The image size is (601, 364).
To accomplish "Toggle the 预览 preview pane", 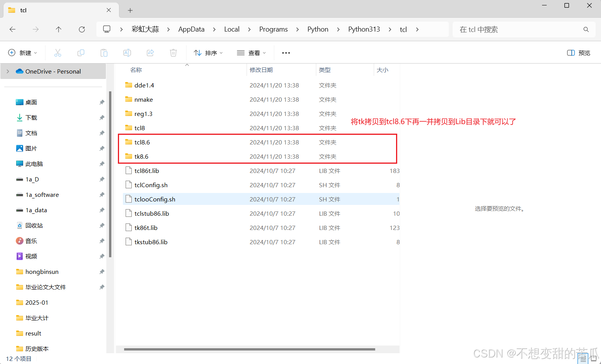I will (578, 53).
